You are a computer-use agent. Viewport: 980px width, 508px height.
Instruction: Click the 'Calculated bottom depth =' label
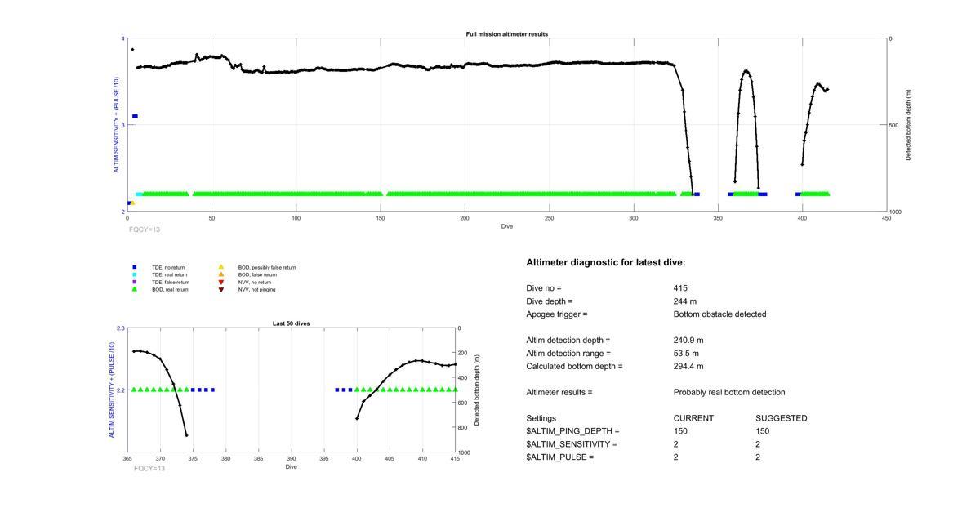pos(574,367)
